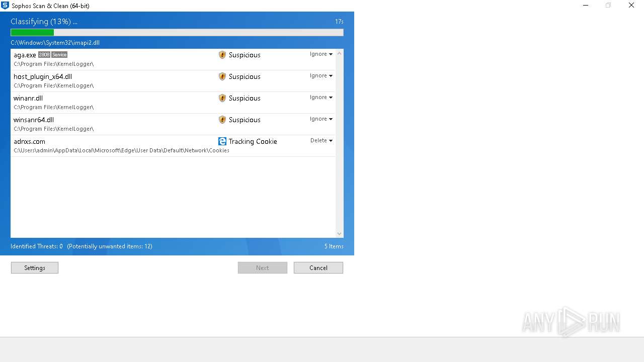Click Potentially unwanted items: 12 text
644x362 pixels.
tap(110, 246)
